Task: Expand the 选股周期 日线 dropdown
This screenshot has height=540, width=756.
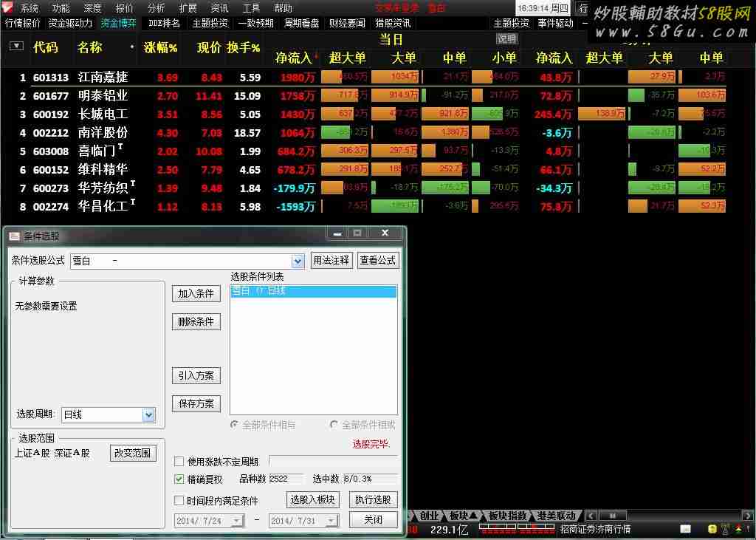Action: pos(149,414)
